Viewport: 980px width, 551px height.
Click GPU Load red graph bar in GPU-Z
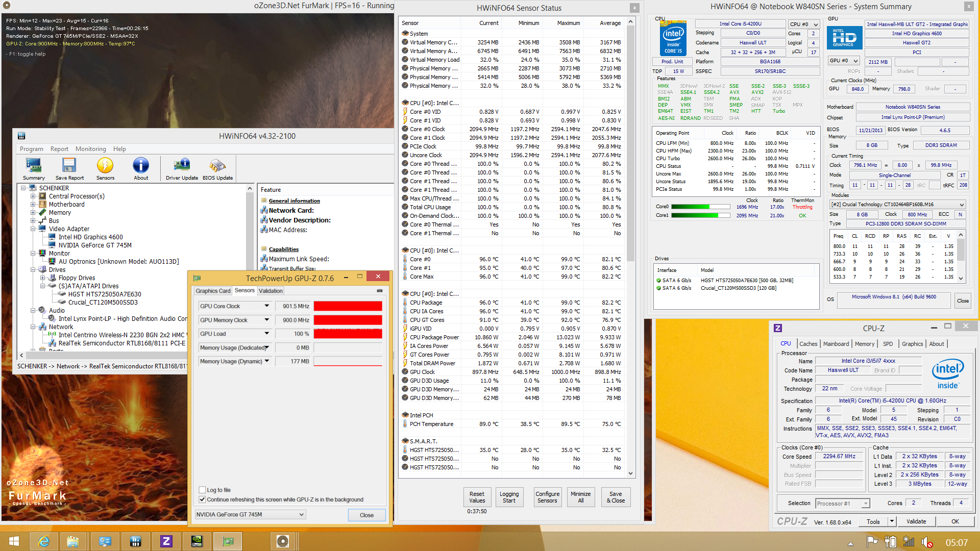coord(348,334)
